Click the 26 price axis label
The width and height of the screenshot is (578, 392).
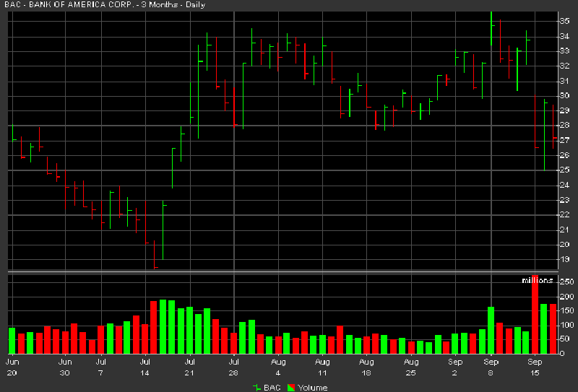click(564, 155)
